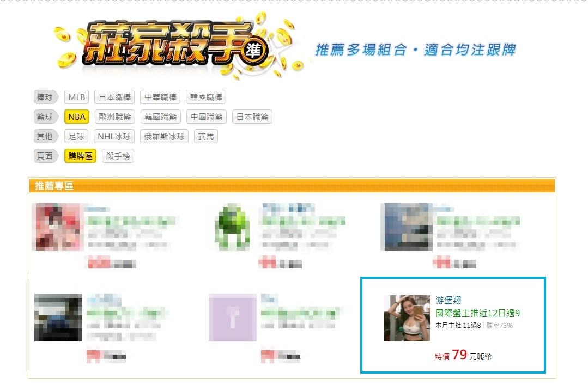The height and width of the screenshot is (385, 588).
Task: Select the 韓國職籃 filter
Action: coord(161,117)
